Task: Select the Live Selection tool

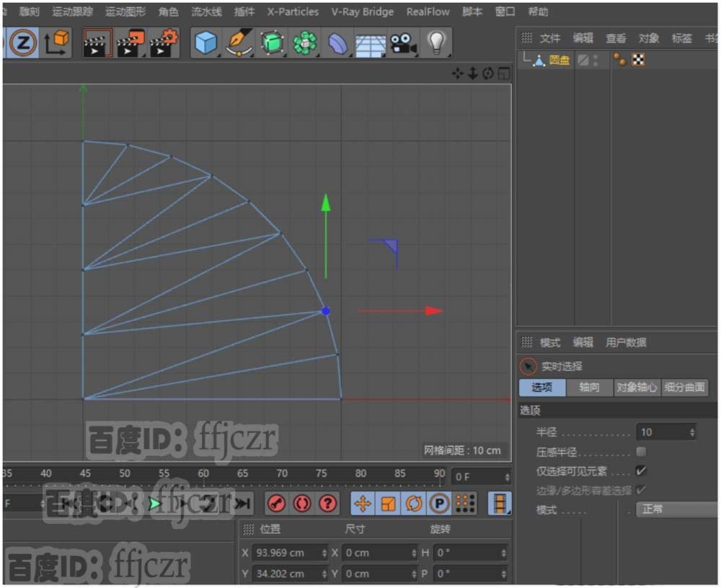Action: [x=528, y=366]
